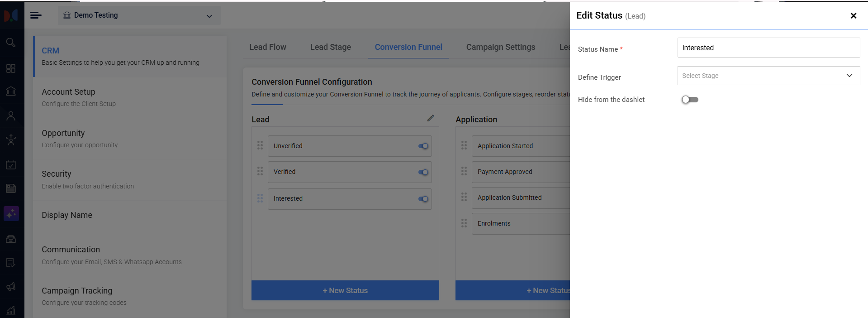Toggle the Unverified status switch
Screen dimensions: 868x318
click(423, 146)
